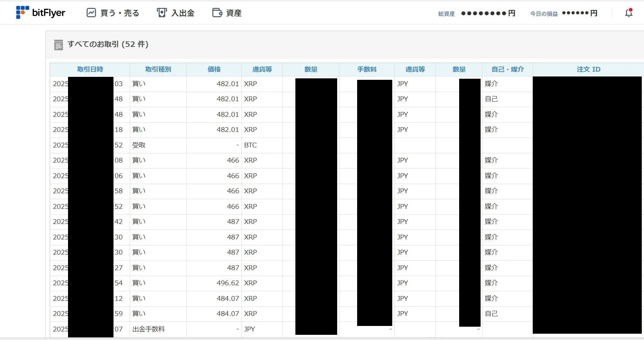This screenshot has width=644, height=340.
Task: Open the 資産 menu
Action: pyautogui.click(x=227, y=13)
